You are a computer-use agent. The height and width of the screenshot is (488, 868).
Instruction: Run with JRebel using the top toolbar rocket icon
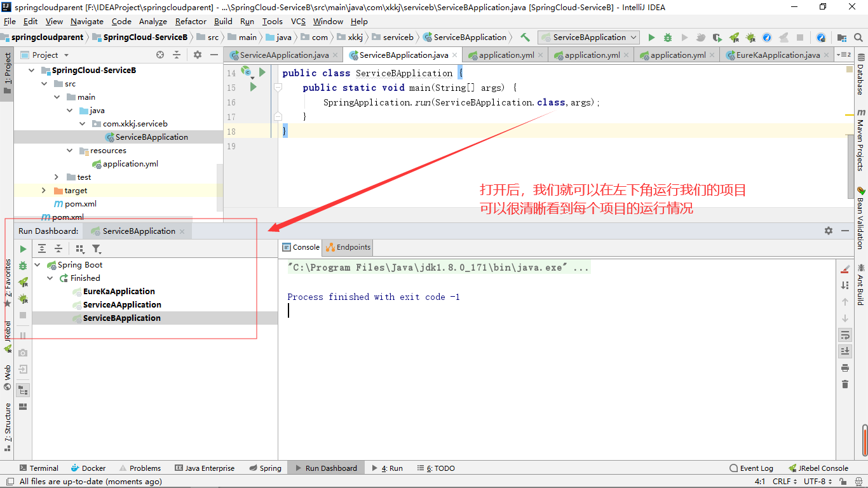[x=734, y=37]
